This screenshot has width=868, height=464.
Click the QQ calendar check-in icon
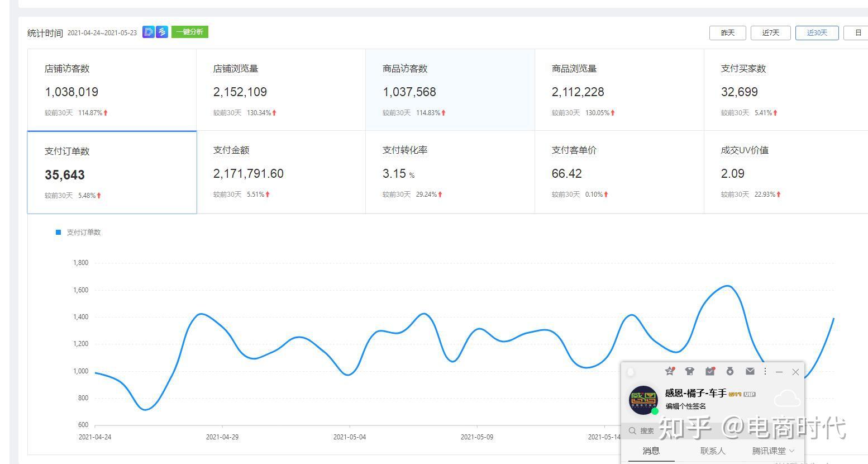[710, 371]
